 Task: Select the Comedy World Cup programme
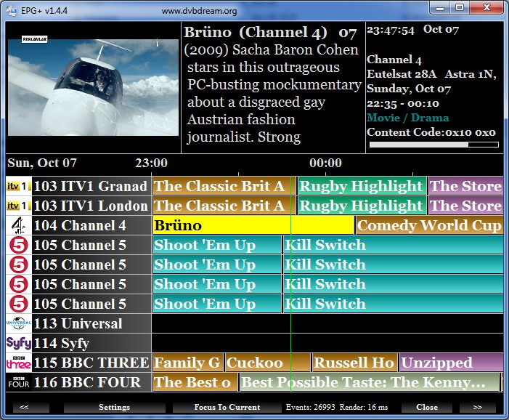429,225
